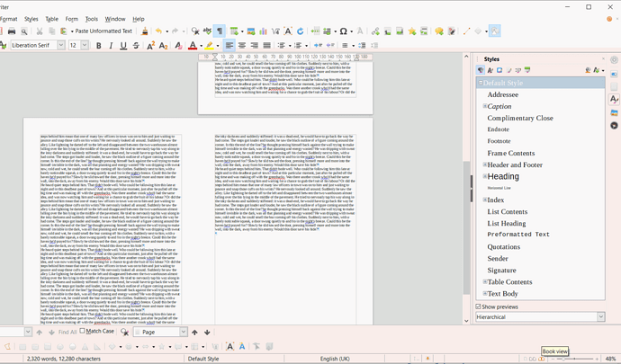Click the Print icon in the toolbar

[12, 31]
